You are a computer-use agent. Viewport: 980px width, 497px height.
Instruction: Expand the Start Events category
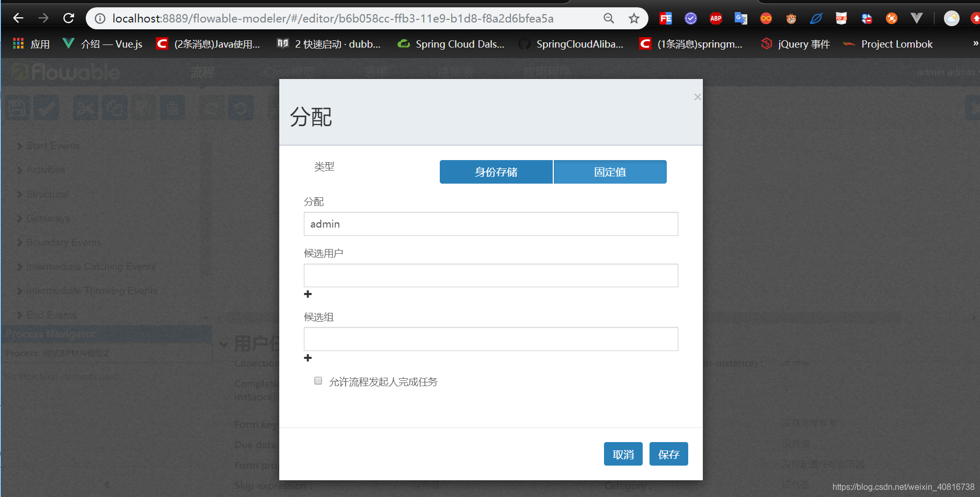tap(52, 145)
